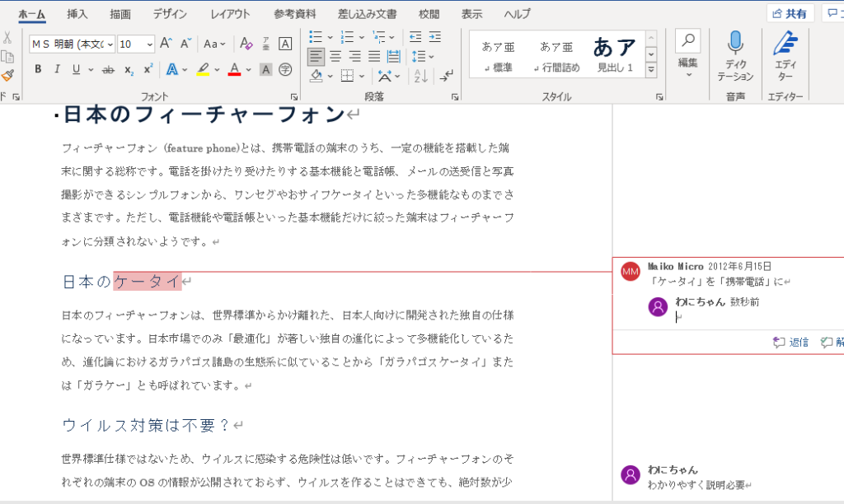Image resolution: width=844 pixels, height=504 pixels.
Task: Switch to デザイン tab
Action: pos(170,14)
